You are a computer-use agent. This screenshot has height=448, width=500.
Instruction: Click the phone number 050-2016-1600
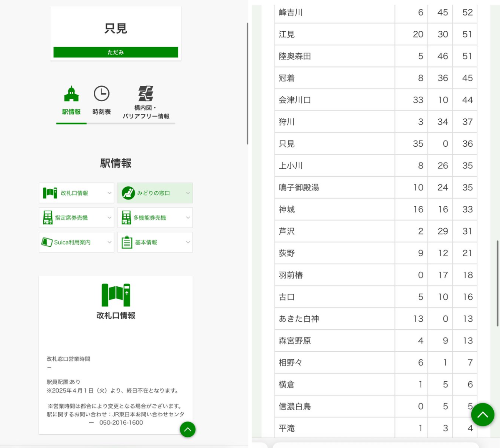tap(121, 423)
